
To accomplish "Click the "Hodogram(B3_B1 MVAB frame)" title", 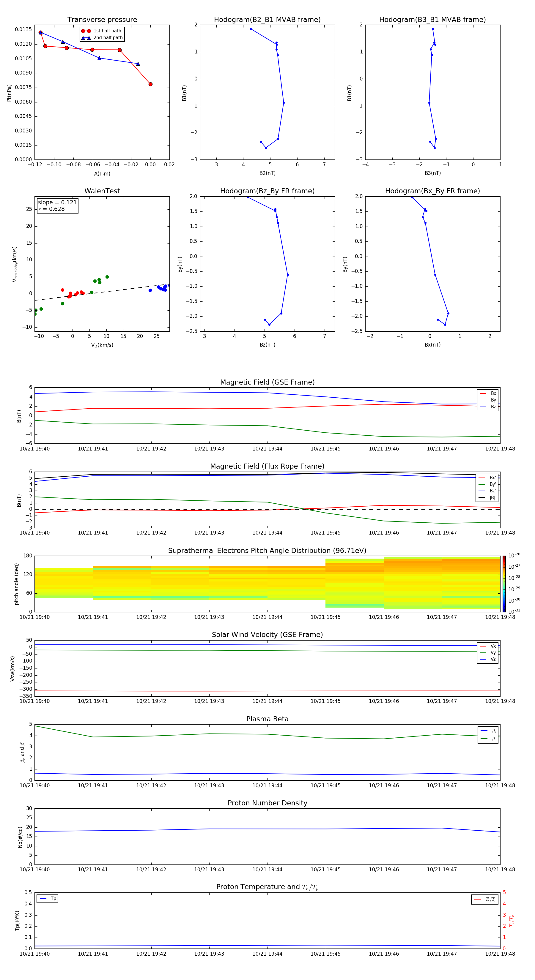I will 432,20.
